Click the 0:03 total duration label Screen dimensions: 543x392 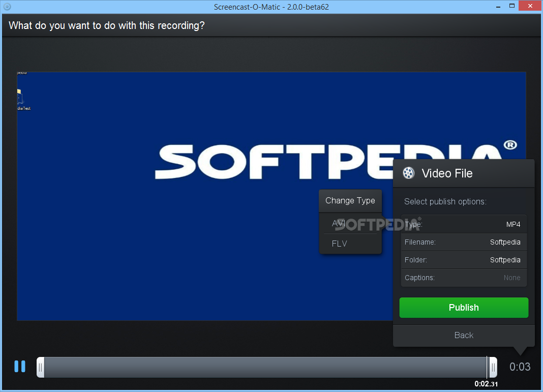click(x=520, y=367)
